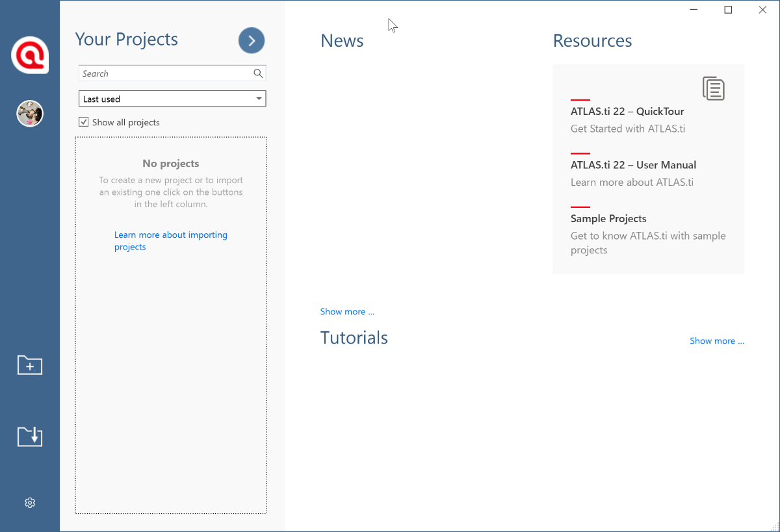Click the search magnifier icon

pos(258,73)
